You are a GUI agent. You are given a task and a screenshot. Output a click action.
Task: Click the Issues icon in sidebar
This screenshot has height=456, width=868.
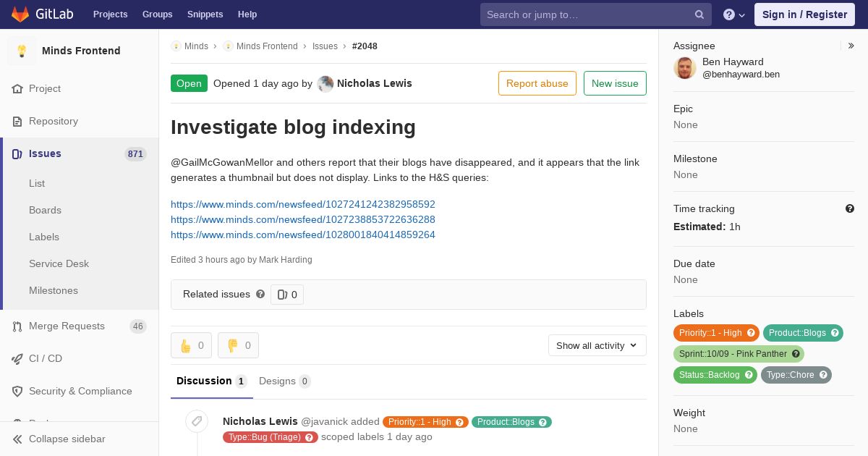pos(17,154)
